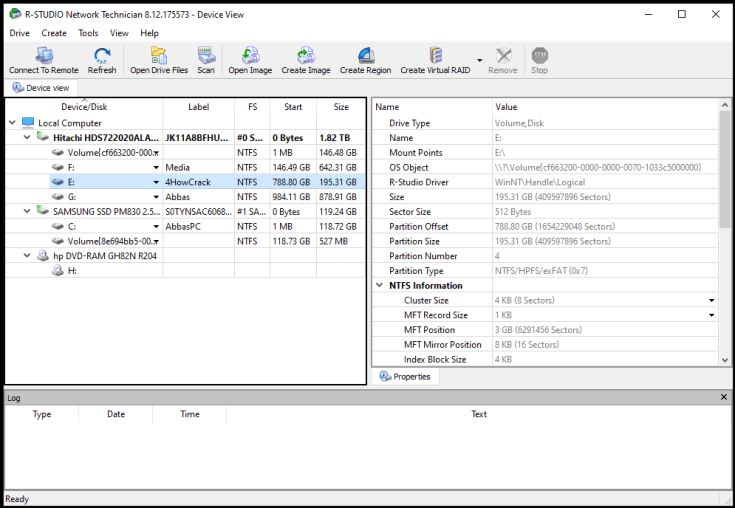This screenshot has height=508, width=735.
Task: Click the hp DVD-RAM GH82N drive icon
Action: 43,255
